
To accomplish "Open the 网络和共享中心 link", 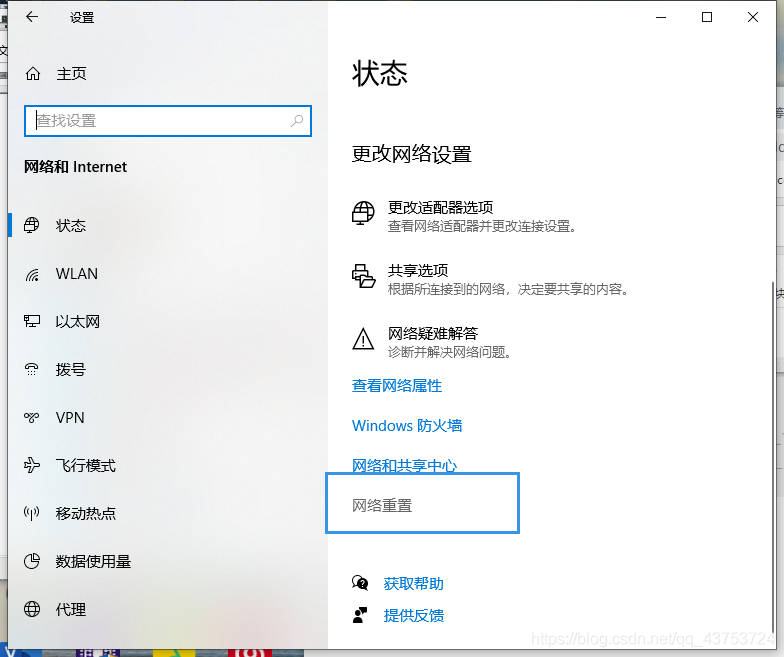I will click(x=404, y=466).
